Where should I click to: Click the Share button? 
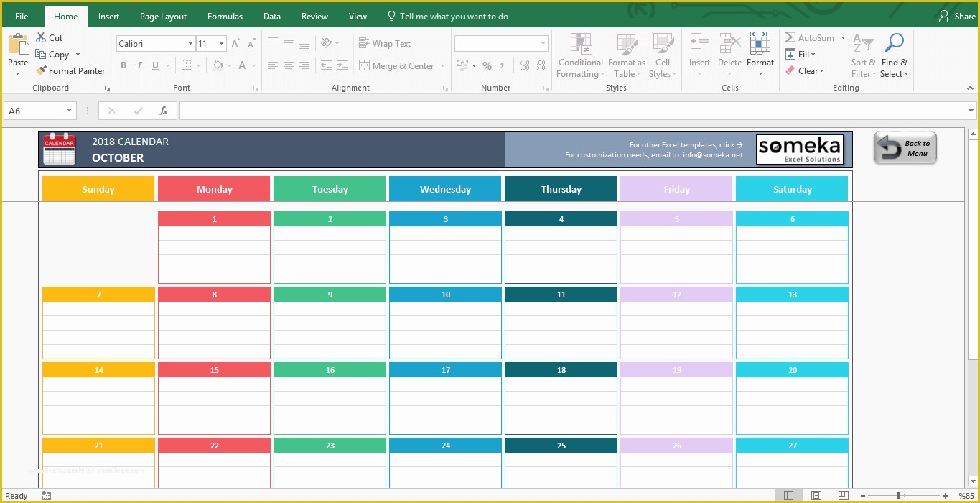pos(958,15)
